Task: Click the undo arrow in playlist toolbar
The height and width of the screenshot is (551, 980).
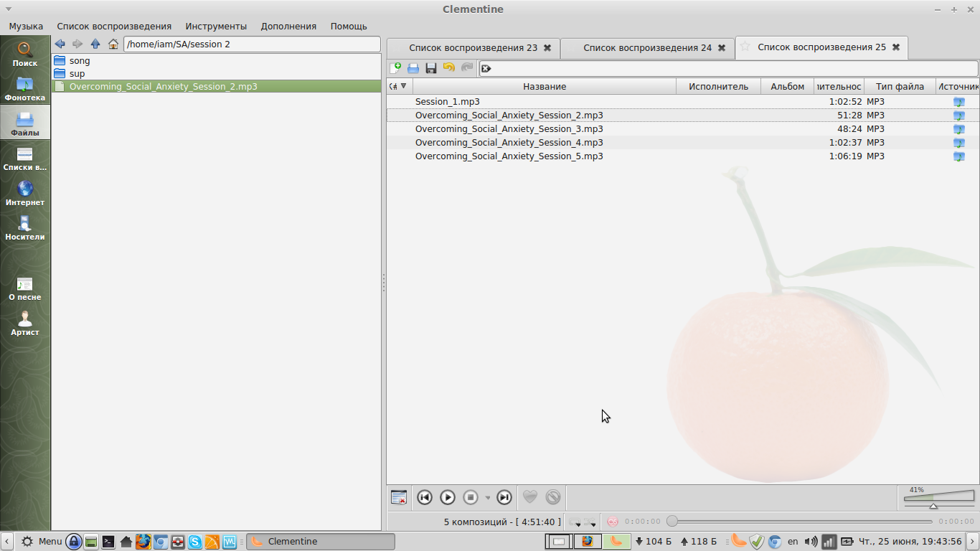Action: point(449,68)
